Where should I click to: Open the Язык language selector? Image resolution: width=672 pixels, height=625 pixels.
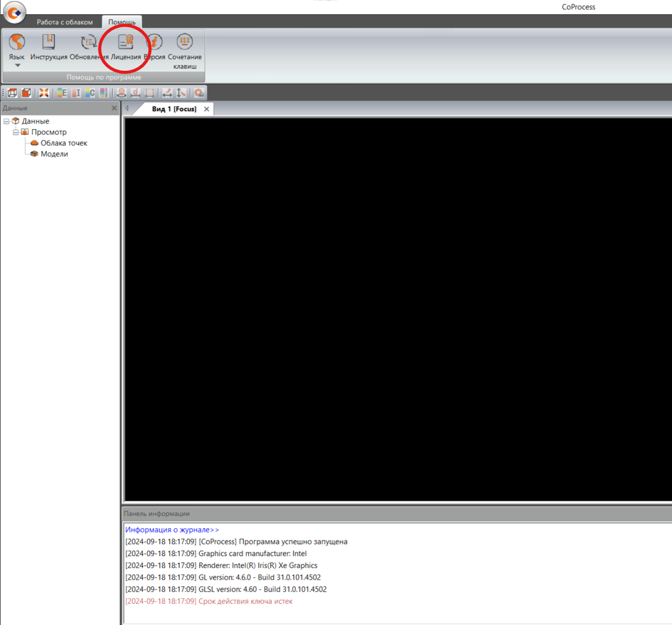point(17,47)
